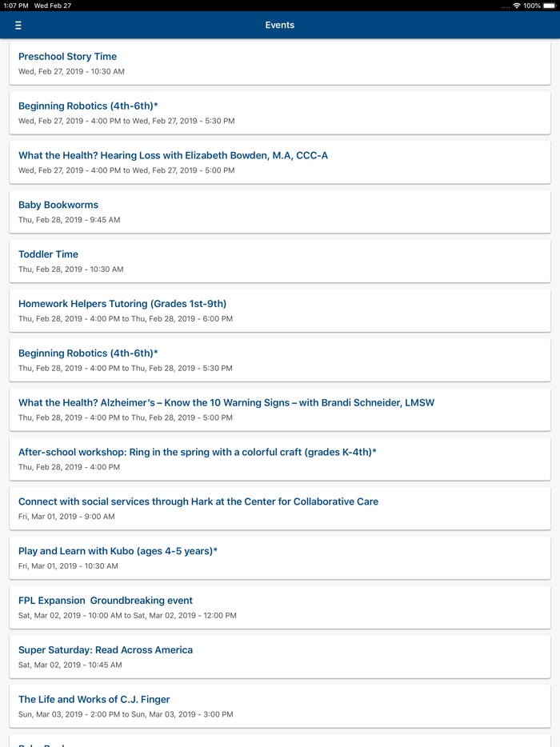Tap the status bar clock time

coord(15,6)
